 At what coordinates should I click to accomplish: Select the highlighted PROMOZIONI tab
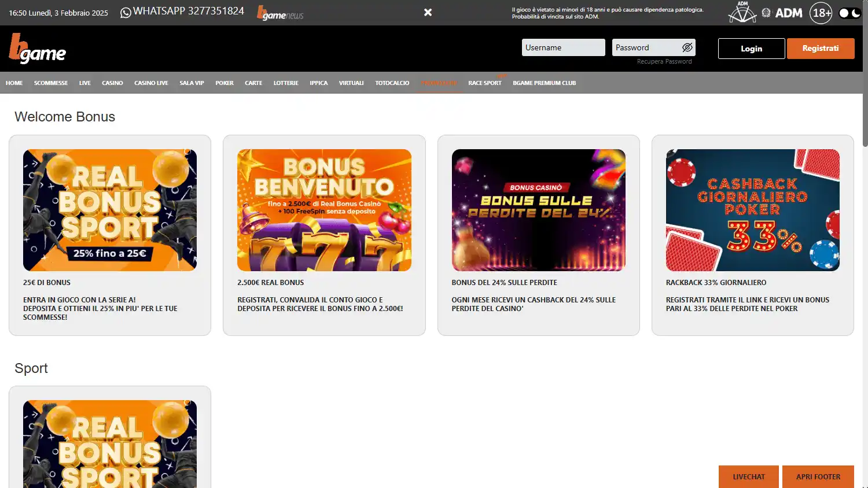439,83
